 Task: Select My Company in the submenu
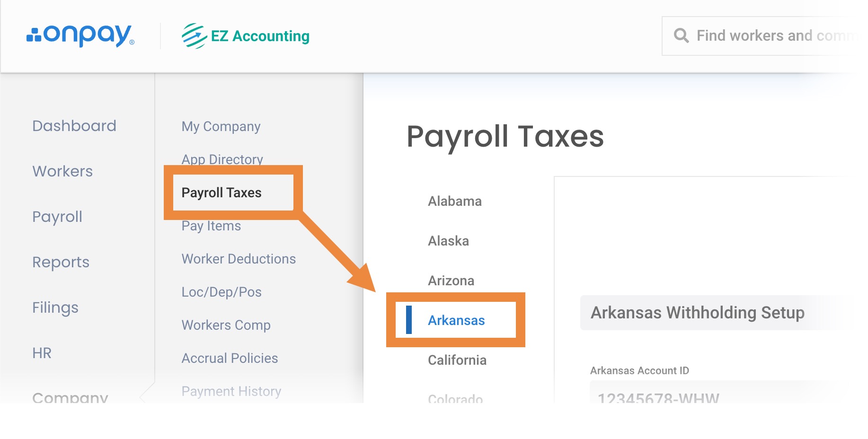click(221, 126)
